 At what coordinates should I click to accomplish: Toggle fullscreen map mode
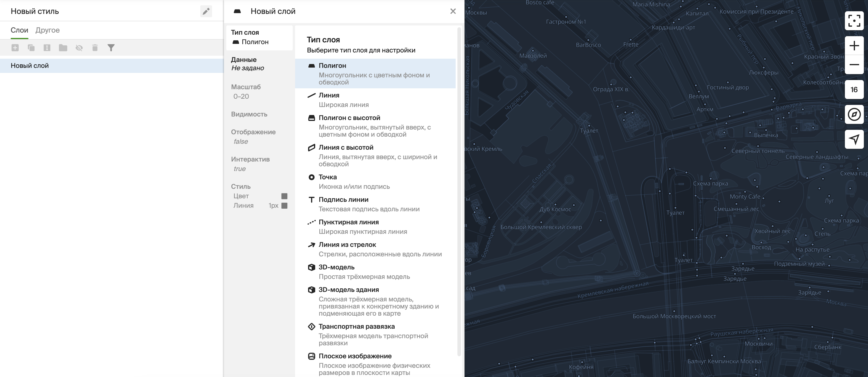[854, 21]
